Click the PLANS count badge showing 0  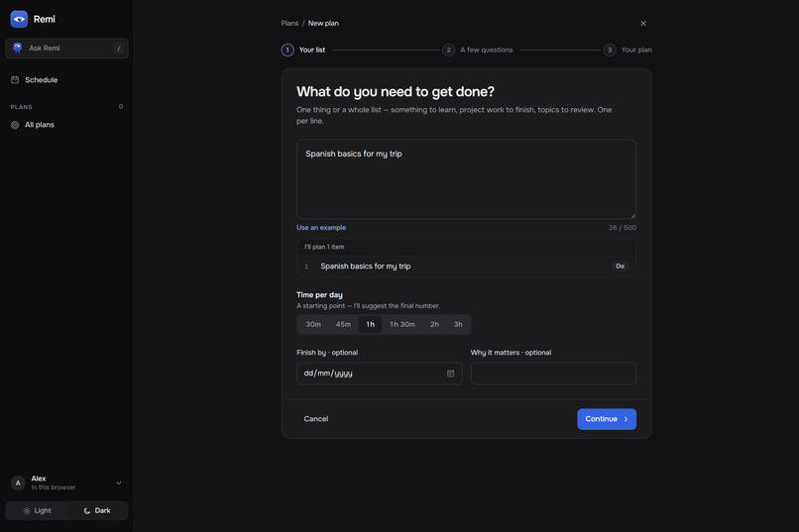pos(121,106)
